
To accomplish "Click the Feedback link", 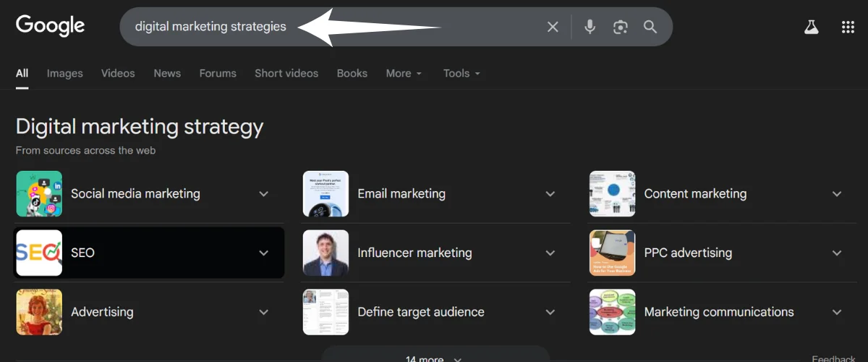I will pyautogui.click(x=833, y=358).
